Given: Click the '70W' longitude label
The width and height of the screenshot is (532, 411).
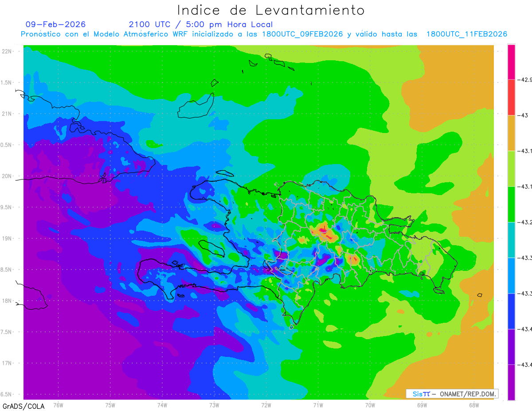Looking at the screenshot, I should pos(370,405).
